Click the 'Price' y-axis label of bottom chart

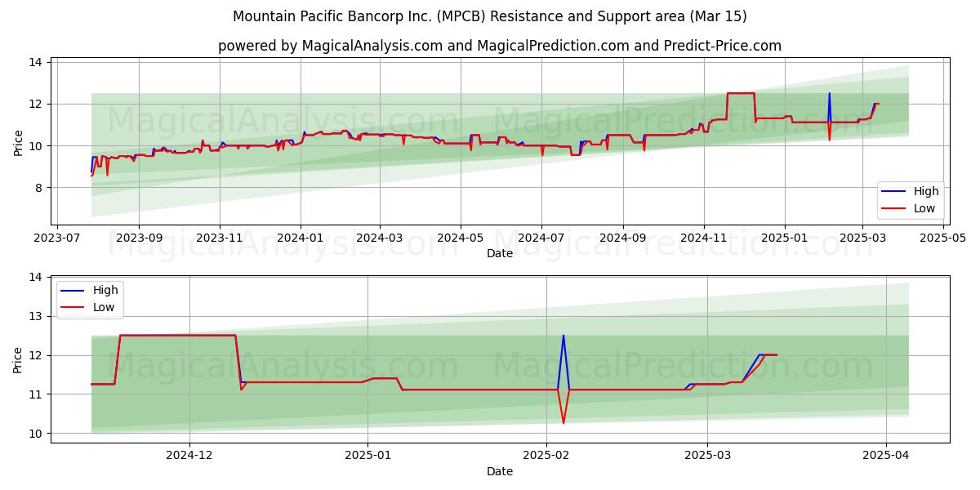coord(18,360)
